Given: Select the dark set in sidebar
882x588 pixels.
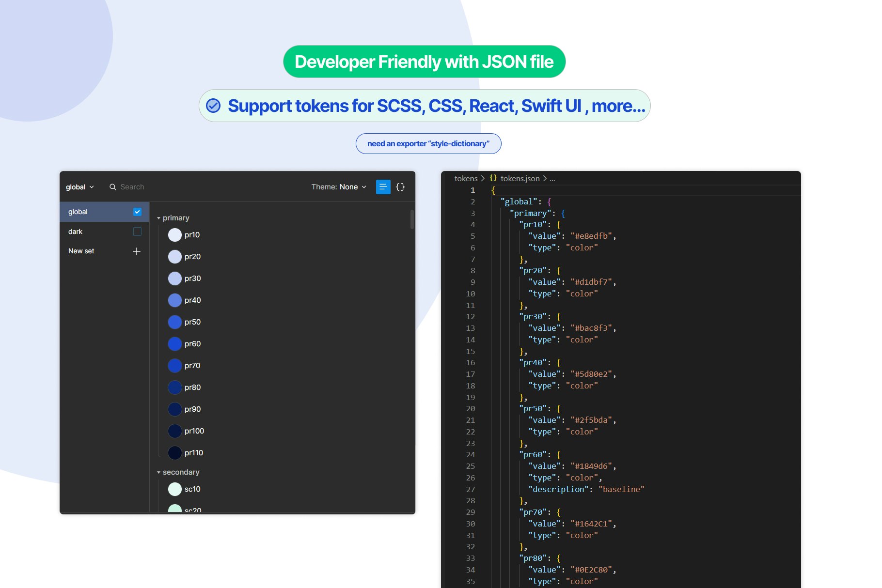Looking at the screenshot, I should 104,232.
